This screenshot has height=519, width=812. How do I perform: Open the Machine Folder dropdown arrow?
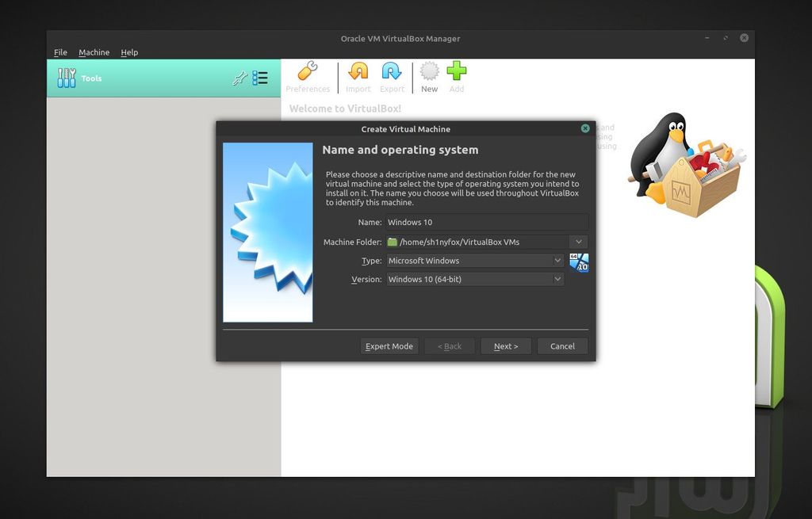pyautogui.click(x=578, y=242)
